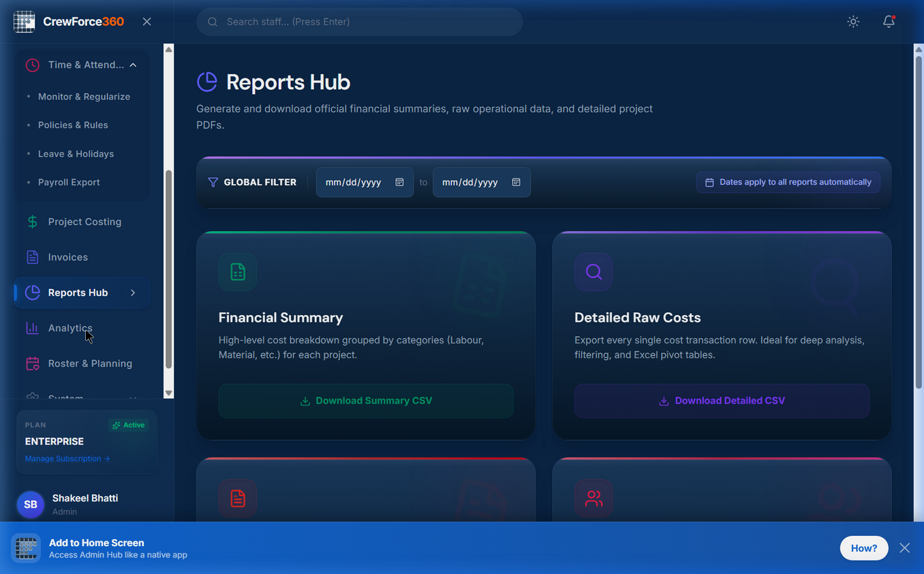
Task: Click Download Detailed CSV
Action: (x=722, y=401)
